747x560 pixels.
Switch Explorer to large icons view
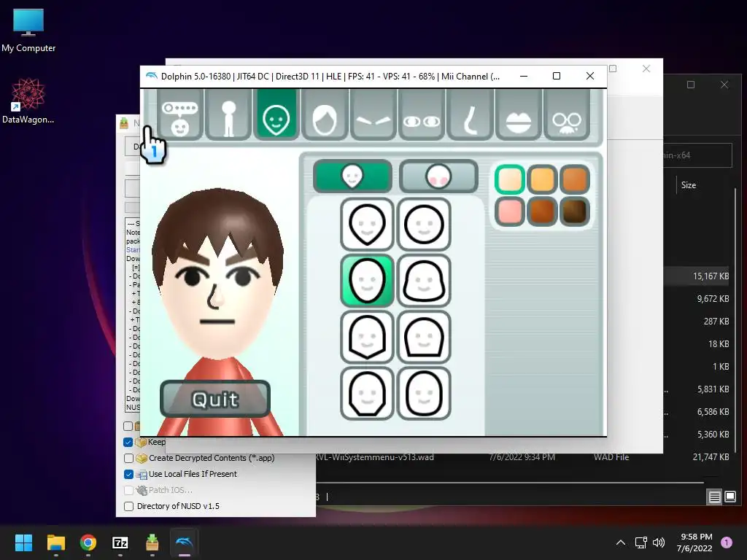pos(730,497)
